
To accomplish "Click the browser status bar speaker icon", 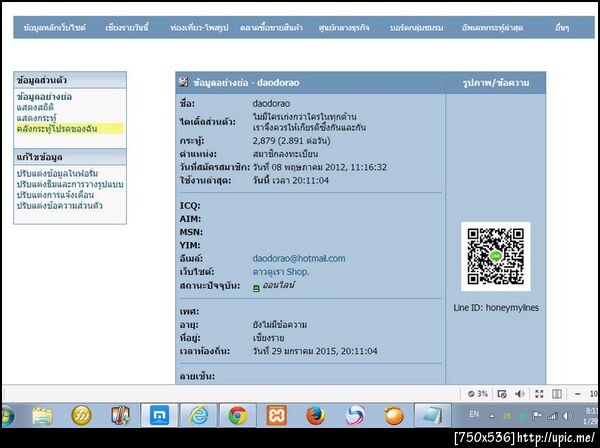I will (x=519, y=393).
